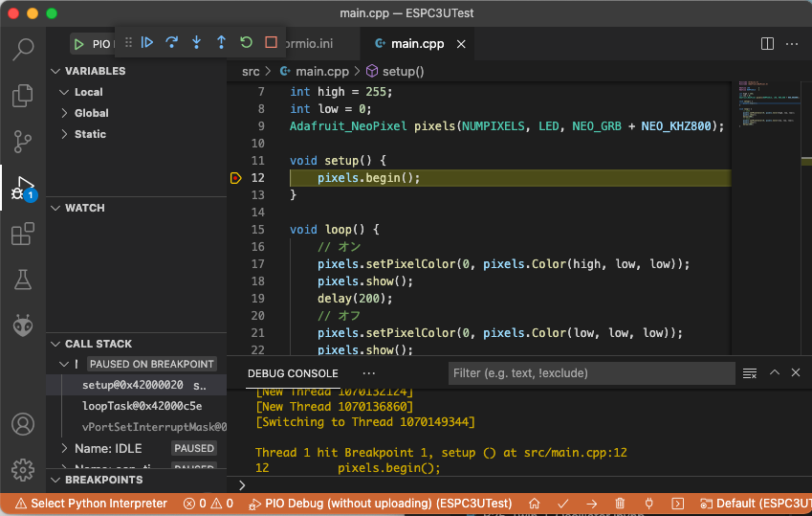The width and height of the screenshot is (812, 516).
Task: Toggle the breakpoint on line 12
Action: click(235, 178)
